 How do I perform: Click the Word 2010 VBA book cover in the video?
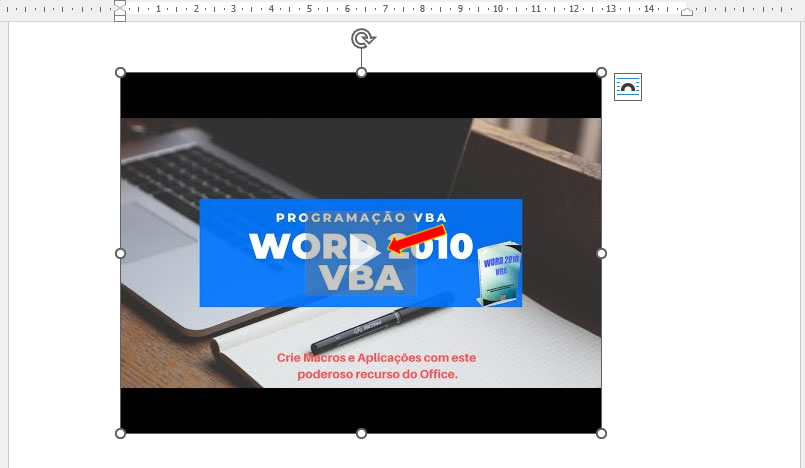[x=499, y=274]
